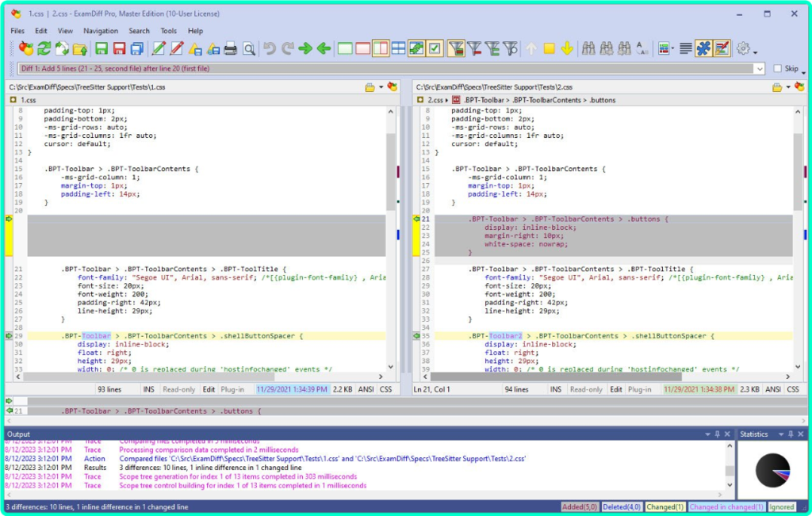
Task: Click the green Re-compare arrows icon
Action: 44,49
